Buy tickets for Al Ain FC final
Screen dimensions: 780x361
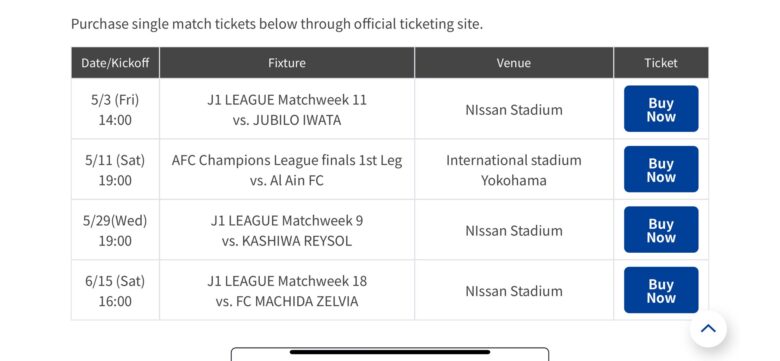coord(661,169)
